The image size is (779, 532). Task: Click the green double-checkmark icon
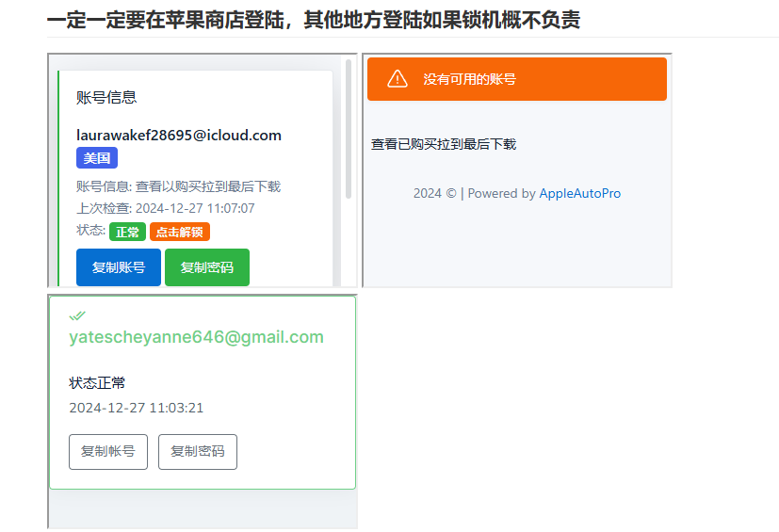click(77, 315)
